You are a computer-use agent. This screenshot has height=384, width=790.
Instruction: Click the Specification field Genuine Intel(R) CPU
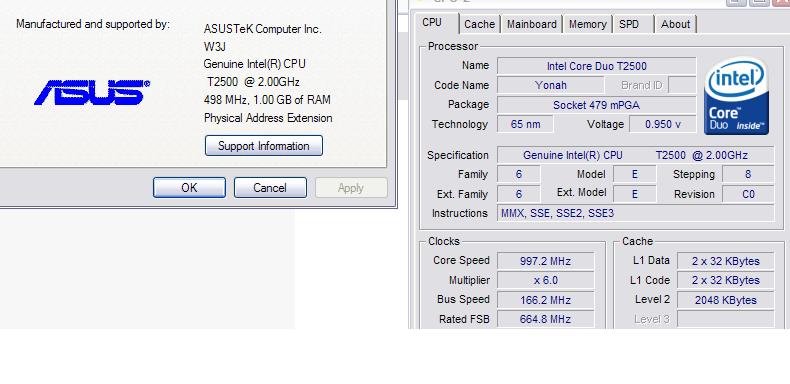[635, 155]
